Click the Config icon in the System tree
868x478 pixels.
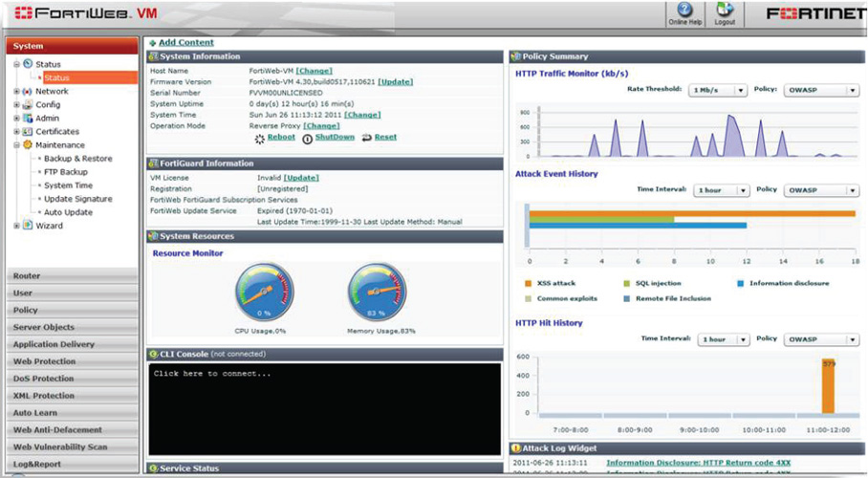coord(27,105)
